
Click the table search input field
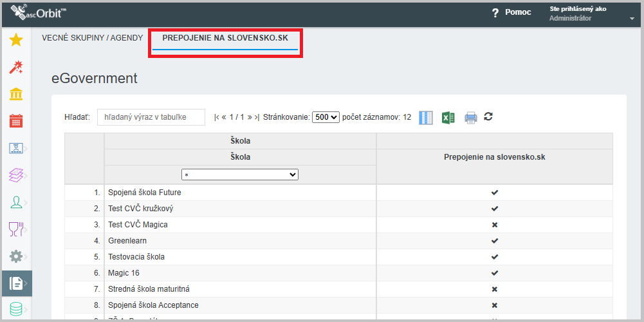pyautogui.click(x=151, y=117)
